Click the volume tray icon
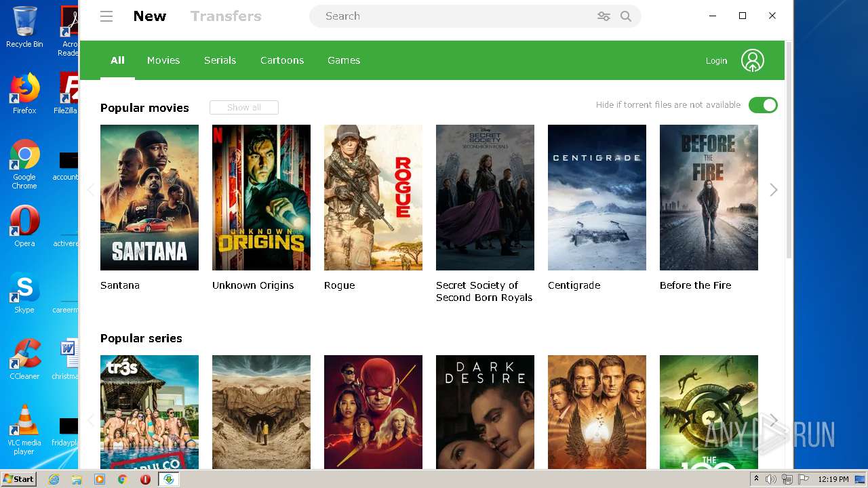868x488 pixels. coord(771,479)
